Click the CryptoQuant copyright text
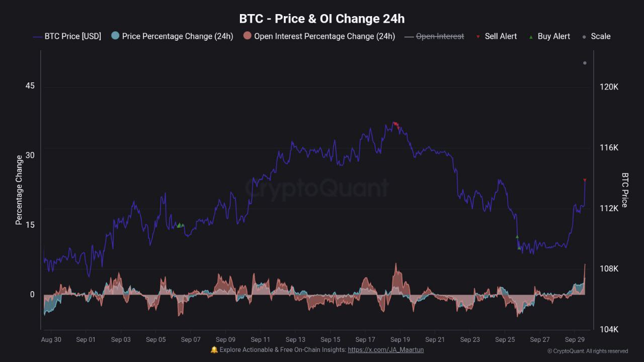 click(588, 351)
